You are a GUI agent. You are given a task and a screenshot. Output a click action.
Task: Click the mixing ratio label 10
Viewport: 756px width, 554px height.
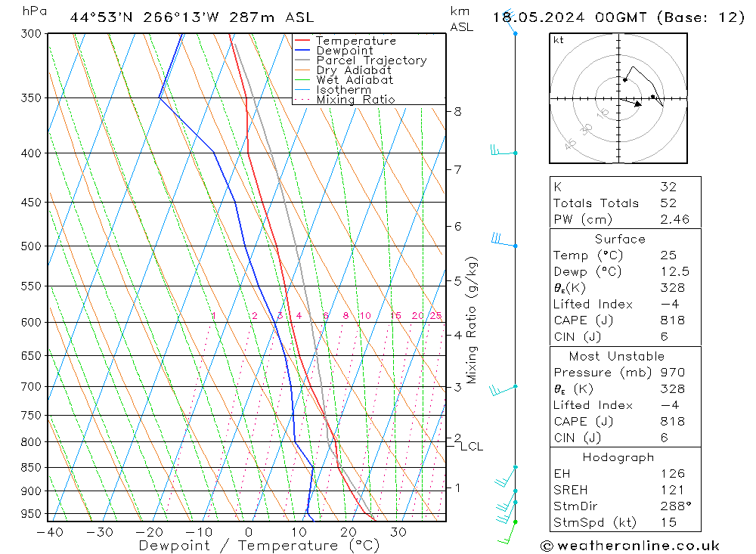point(365,316)
